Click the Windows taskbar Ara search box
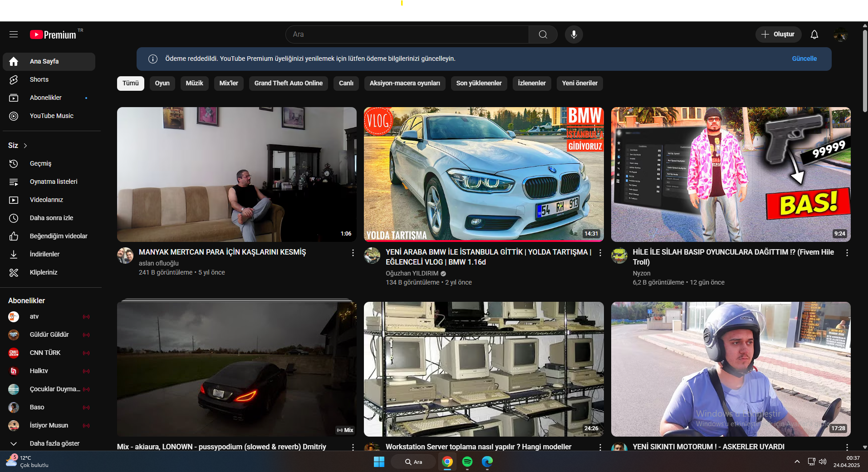Screen dimensions: 868x472 tap(413, 462)
